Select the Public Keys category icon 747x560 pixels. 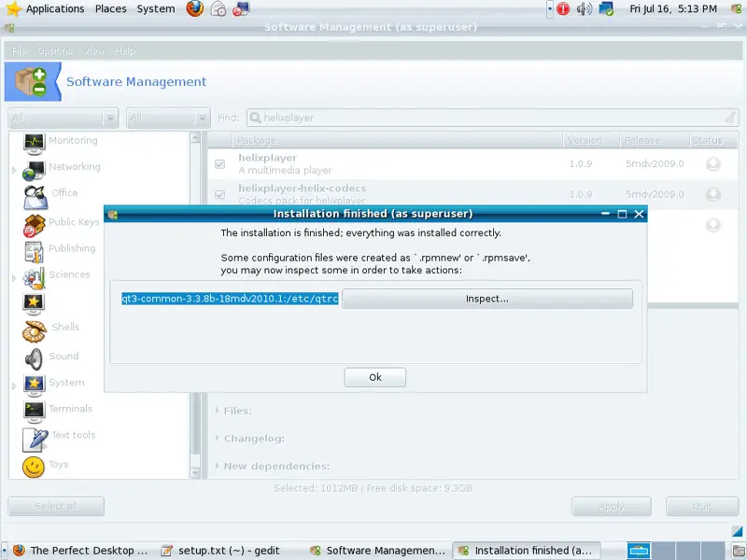(34, 225)
